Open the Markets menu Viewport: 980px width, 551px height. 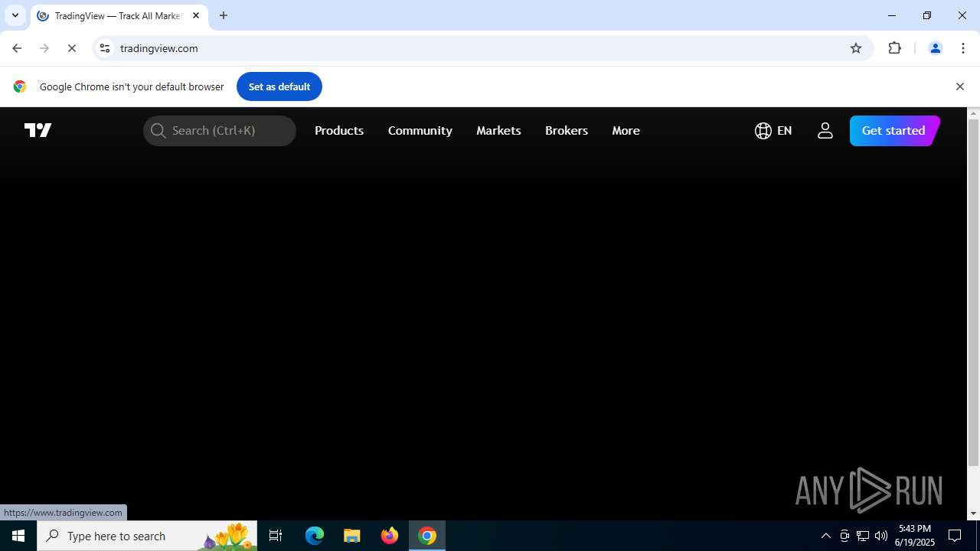[498, 130]
